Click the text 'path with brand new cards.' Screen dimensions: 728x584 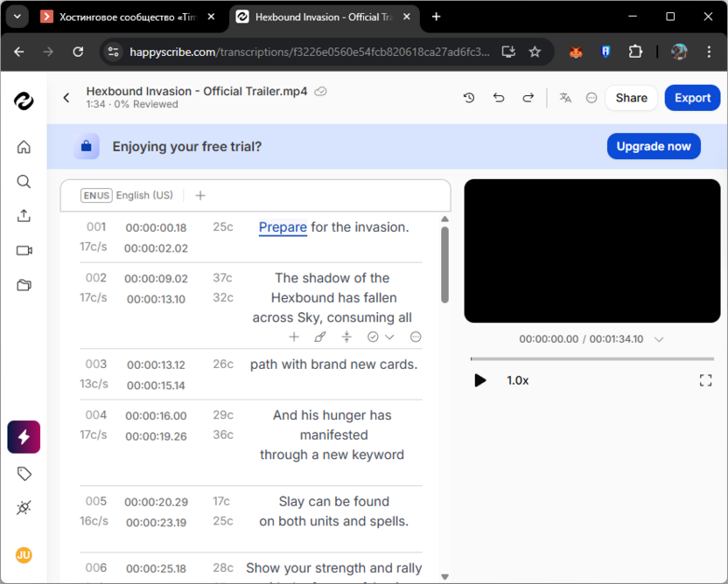click(x=334, y=365)
